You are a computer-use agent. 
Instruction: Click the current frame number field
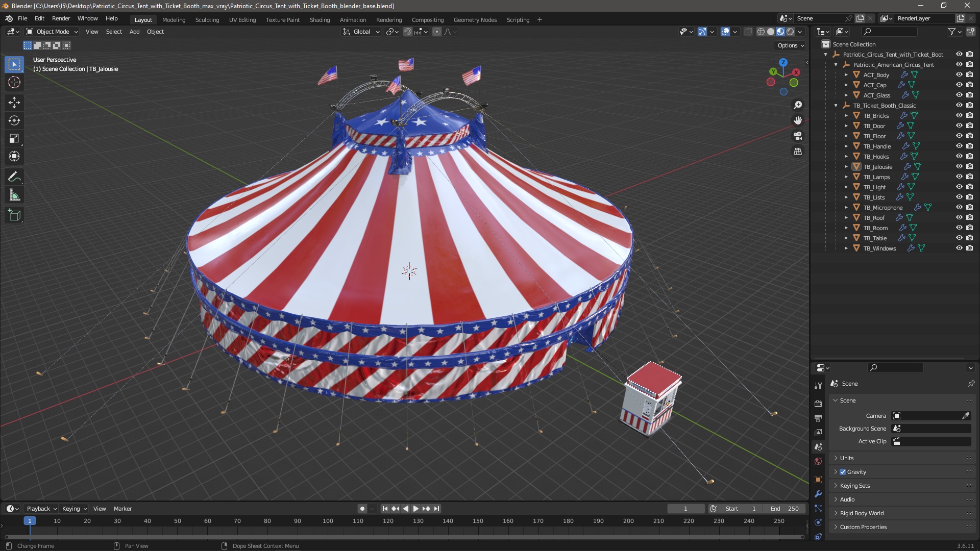point(685,509)
